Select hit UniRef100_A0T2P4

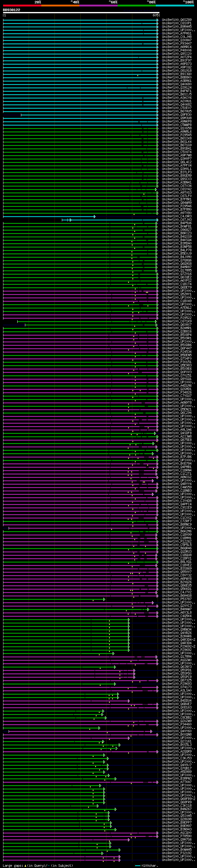pos(177,57)
